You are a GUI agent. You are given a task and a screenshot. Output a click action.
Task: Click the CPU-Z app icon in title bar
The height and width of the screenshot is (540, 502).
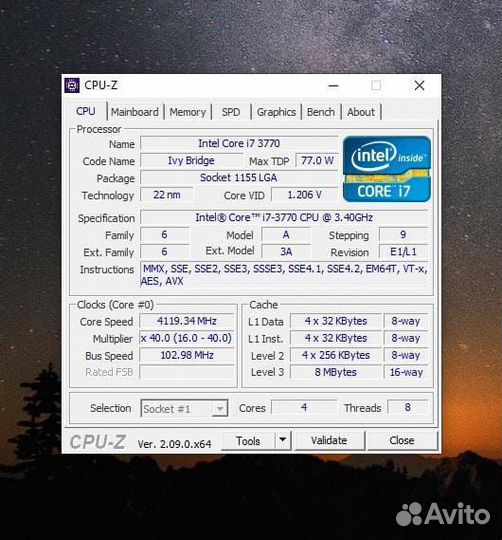tap(72, 85)
